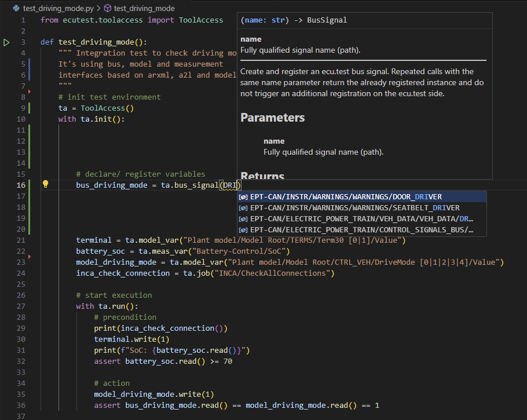Expand test_driving_mode symbol breadcrumb
This screenshot has width=527, height=420.
pos(144,9)
